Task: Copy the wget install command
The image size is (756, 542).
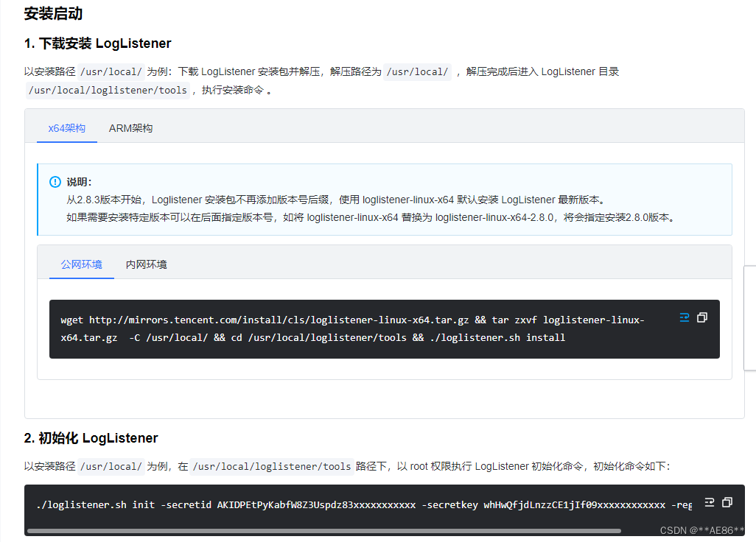Action: pos(702,317)
